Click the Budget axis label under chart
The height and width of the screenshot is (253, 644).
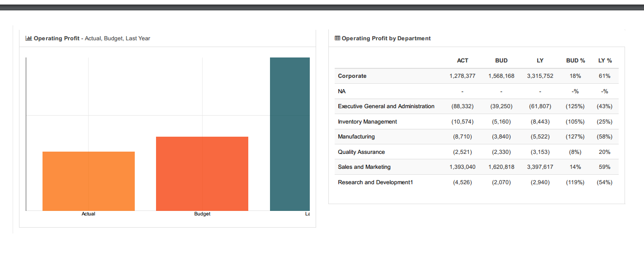202,214
